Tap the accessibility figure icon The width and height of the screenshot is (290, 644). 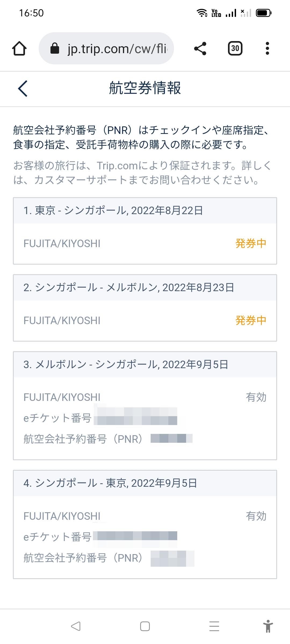pyautogui.click(x=268, y=626)
